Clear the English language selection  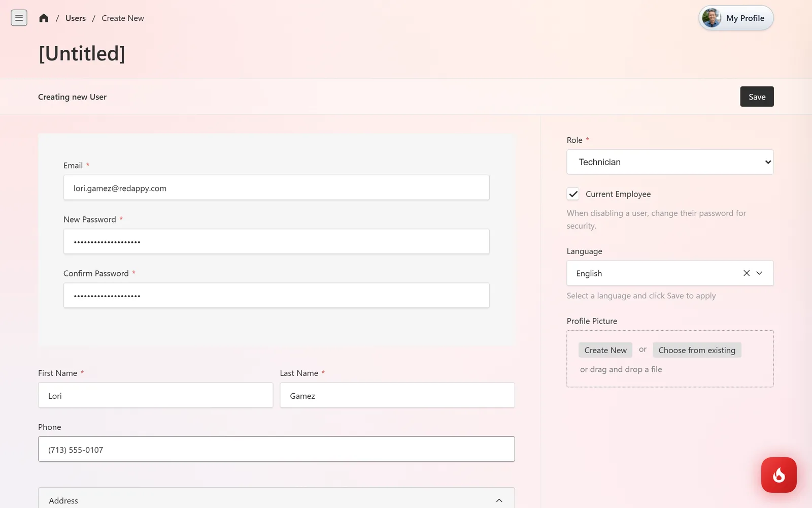tap(747, 273)
